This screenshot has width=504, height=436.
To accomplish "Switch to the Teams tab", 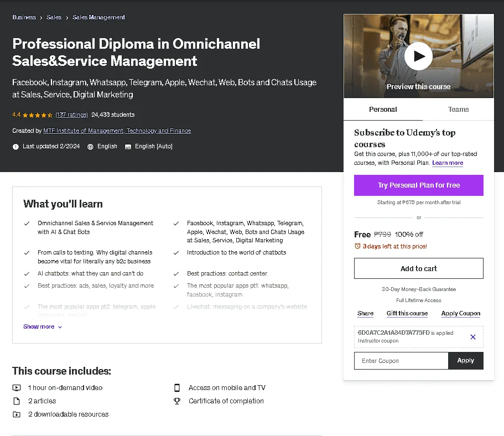I will pos(458,110).
